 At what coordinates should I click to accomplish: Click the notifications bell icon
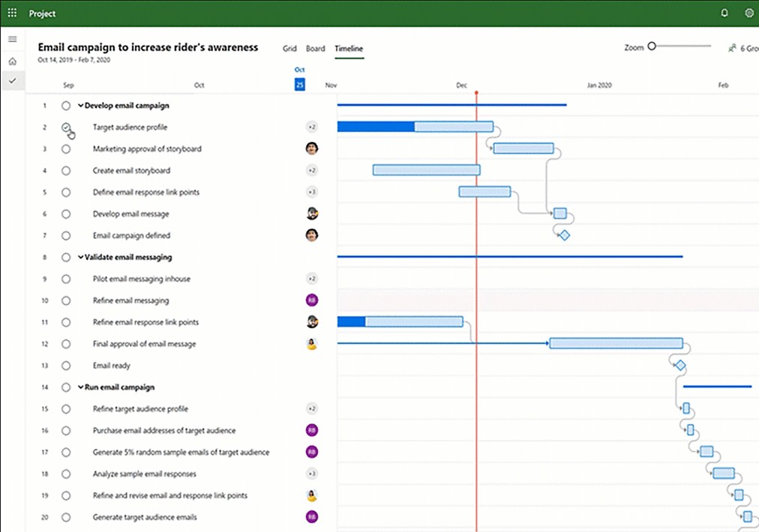[x=724, y=13]
